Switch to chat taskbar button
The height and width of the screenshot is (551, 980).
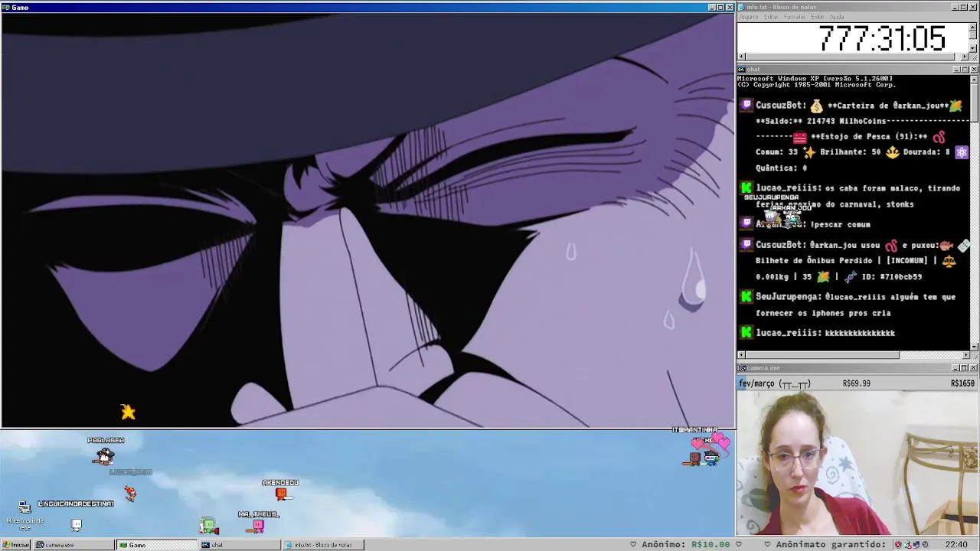[240, 545]
